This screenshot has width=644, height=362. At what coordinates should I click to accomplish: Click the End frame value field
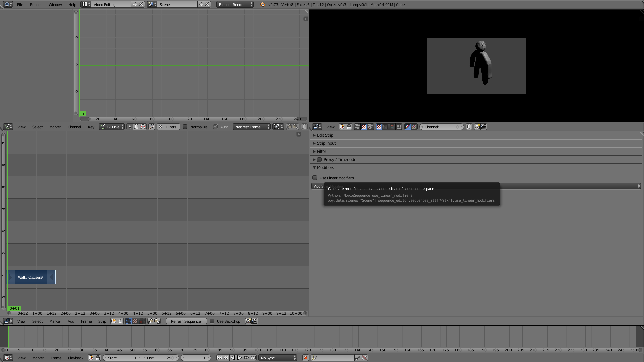[x=160, y=358]
